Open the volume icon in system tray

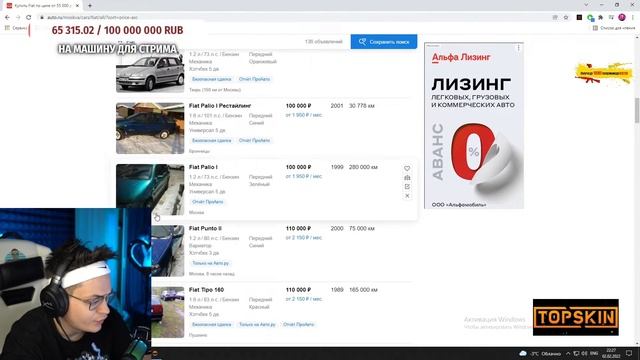click(584, 353)
